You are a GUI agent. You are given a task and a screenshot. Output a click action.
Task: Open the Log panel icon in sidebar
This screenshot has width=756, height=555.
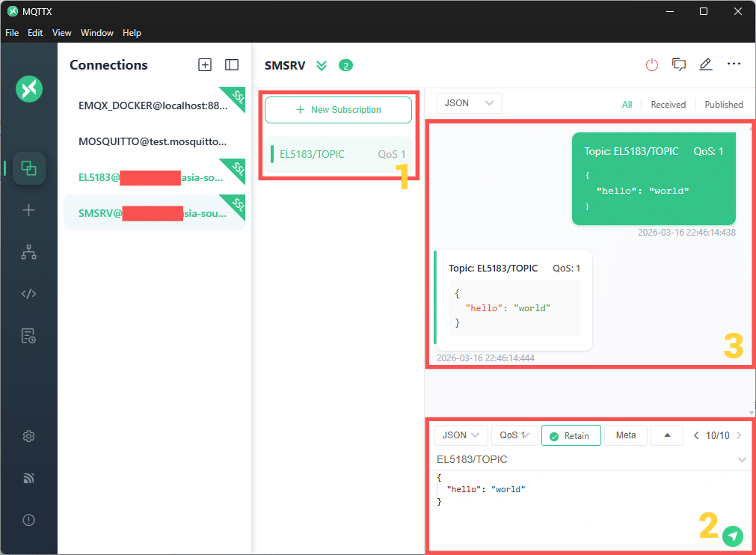[x=28, y=335]
